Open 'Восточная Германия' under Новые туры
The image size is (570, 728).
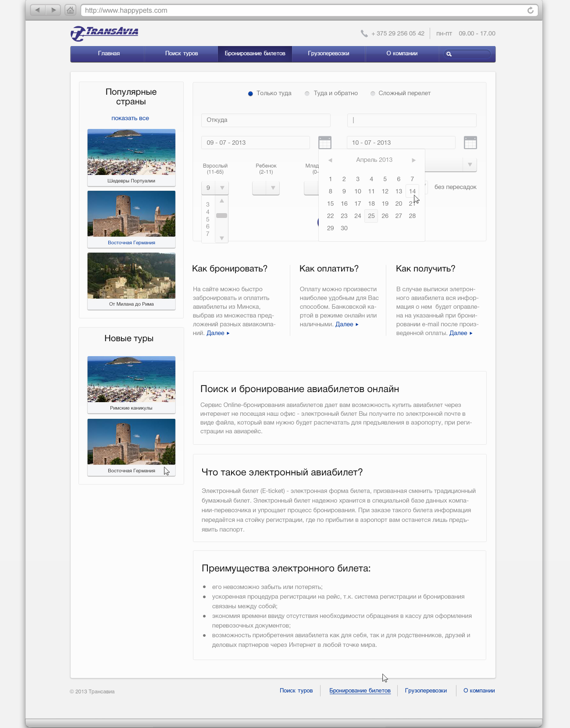132,447
